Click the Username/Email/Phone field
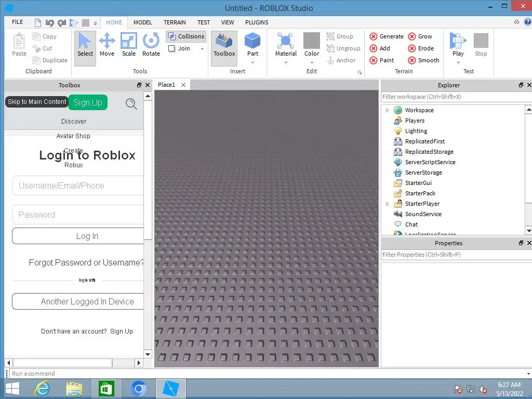 [x=78, y=185]
